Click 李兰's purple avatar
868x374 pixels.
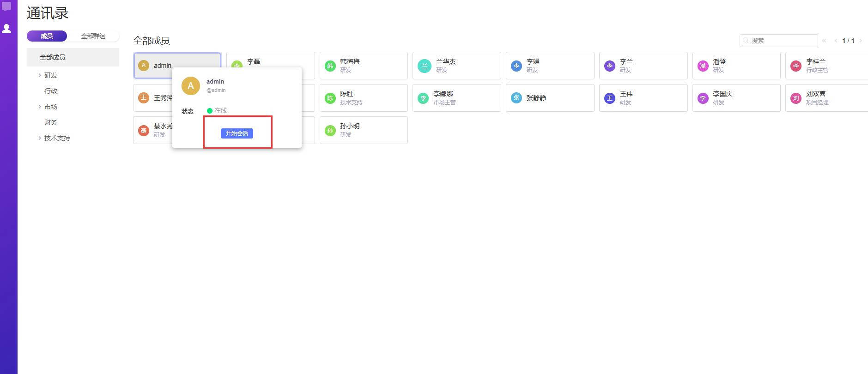[x=610, y=66]
